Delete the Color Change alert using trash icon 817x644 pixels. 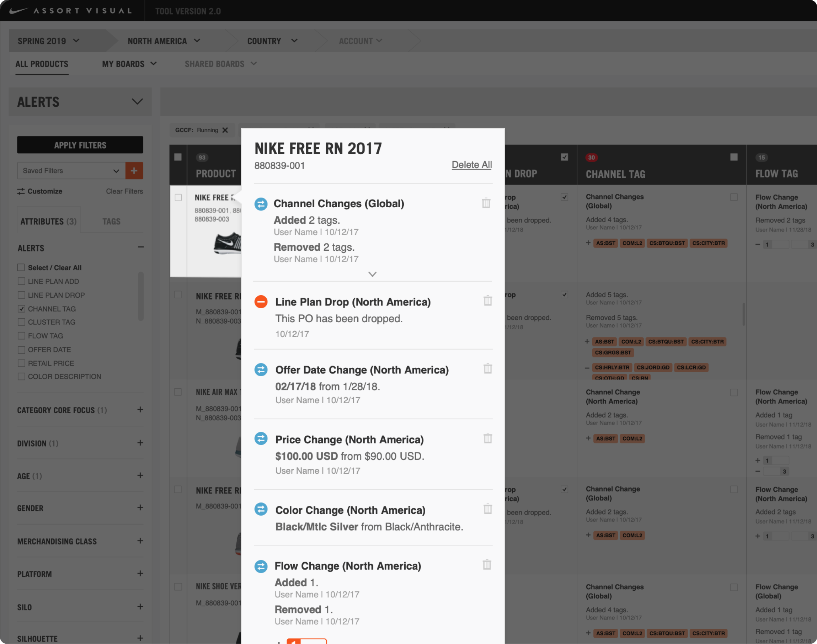point(487,509)
